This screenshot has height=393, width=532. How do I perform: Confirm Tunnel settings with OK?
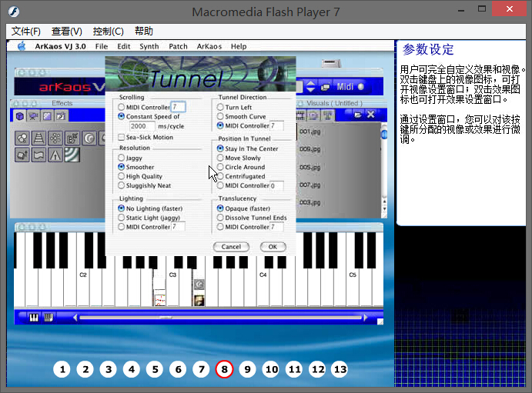(273, 247)
